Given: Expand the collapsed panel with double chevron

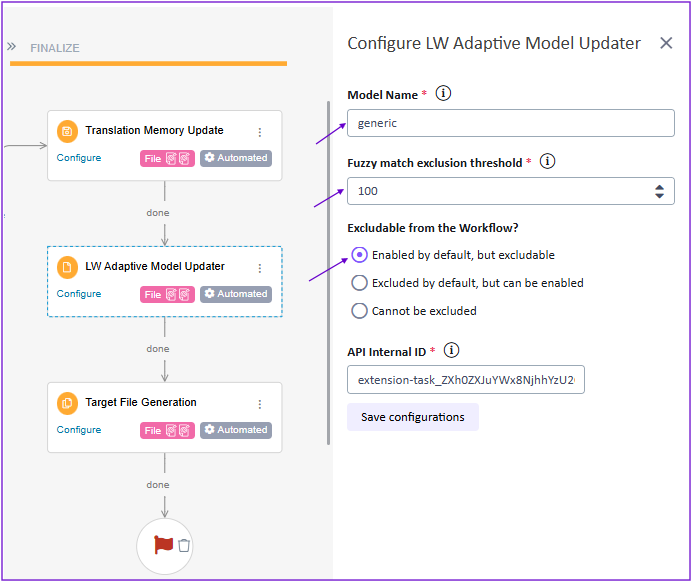Looking at the screenshot, I should (12, 46).
